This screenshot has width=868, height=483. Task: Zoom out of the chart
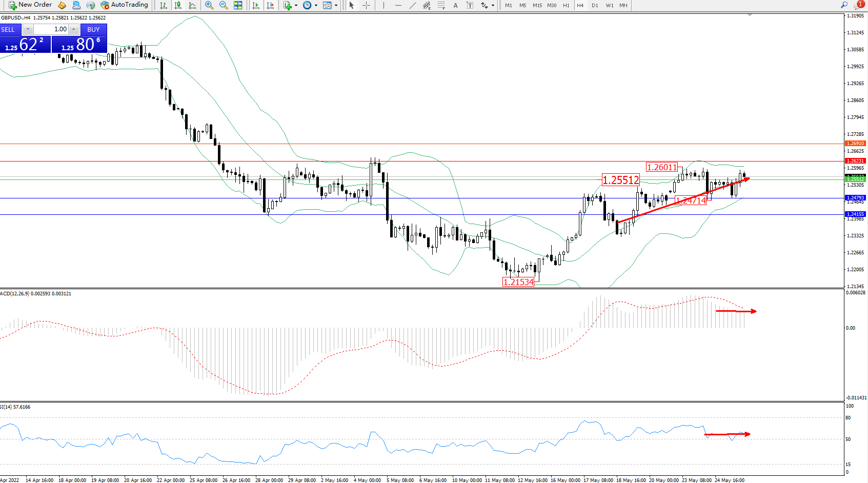pos(223,5)
